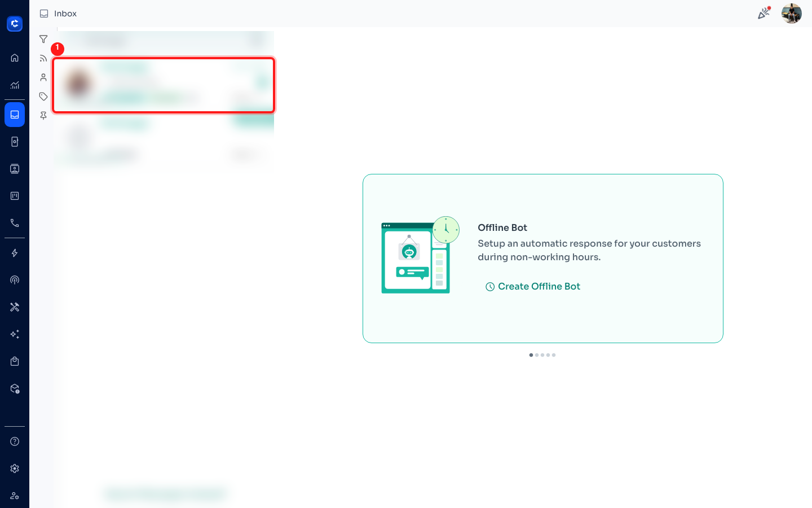The width and height of the screenshot is (812, 508).
Task: Select the second carousel dot indicator
Action: 537,355
